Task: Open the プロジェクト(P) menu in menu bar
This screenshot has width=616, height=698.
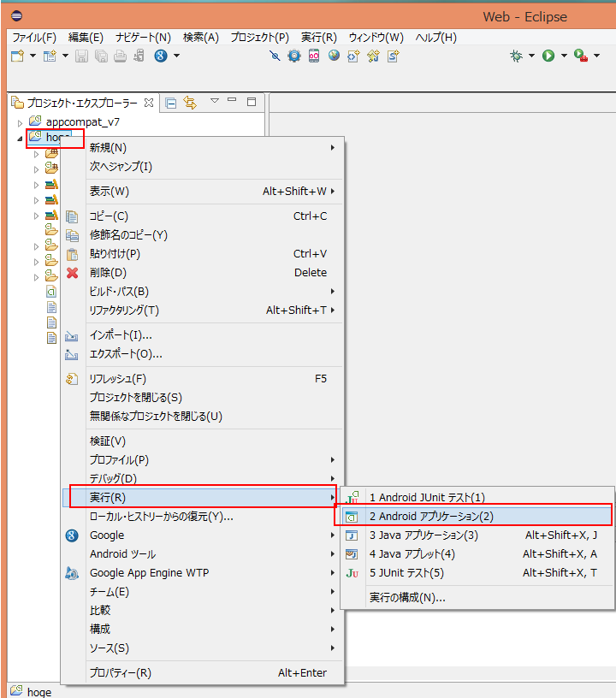Action: [x=259, y=38]
